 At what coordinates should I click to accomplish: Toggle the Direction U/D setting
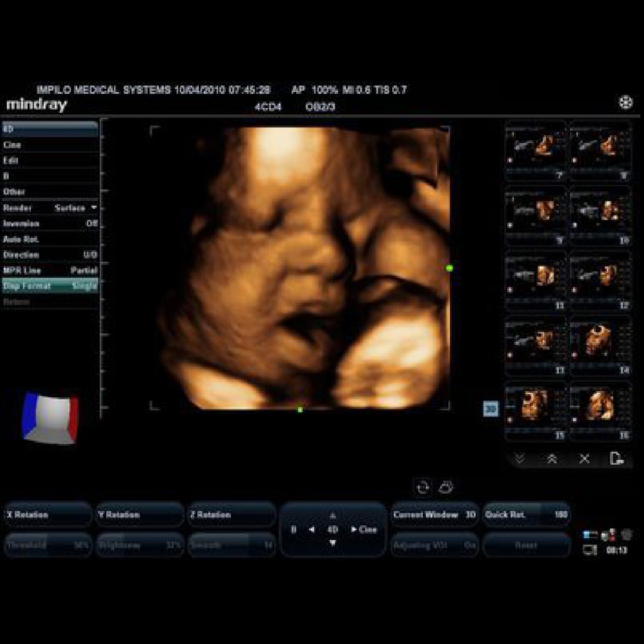click(x=50, y=255)
